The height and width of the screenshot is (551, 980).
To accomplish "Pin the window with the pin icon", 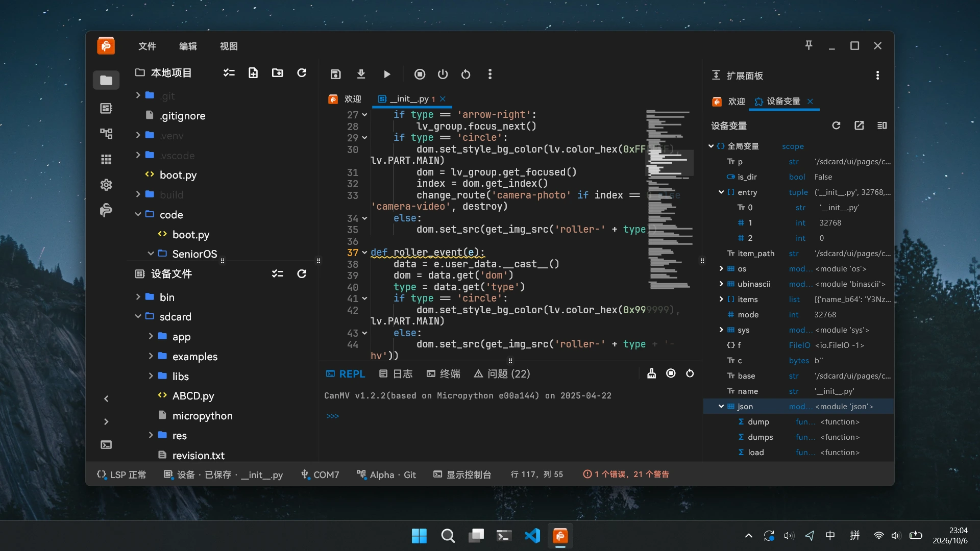I will pos(808,45).
